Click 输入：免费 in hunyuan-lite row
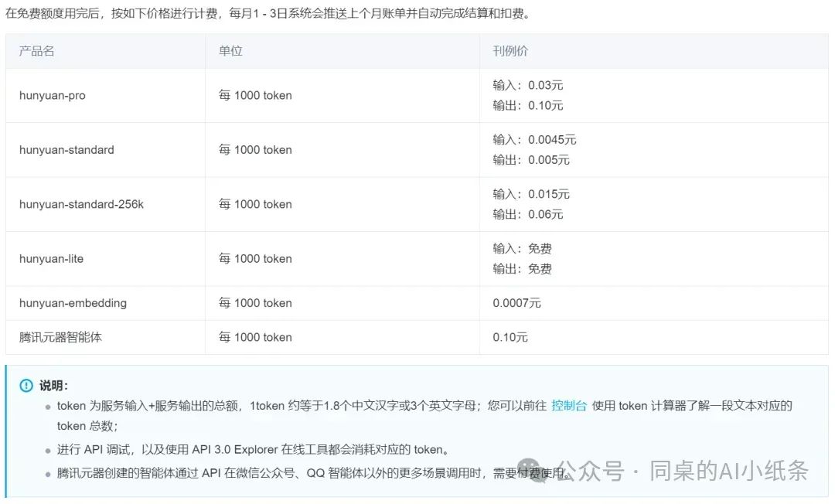 (522, 249)
